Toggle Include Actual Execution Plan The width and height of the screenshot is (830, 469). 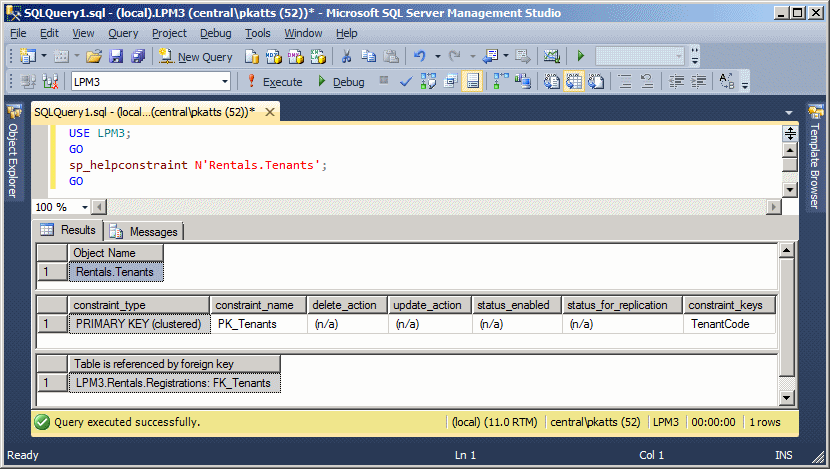coord(500,82)
